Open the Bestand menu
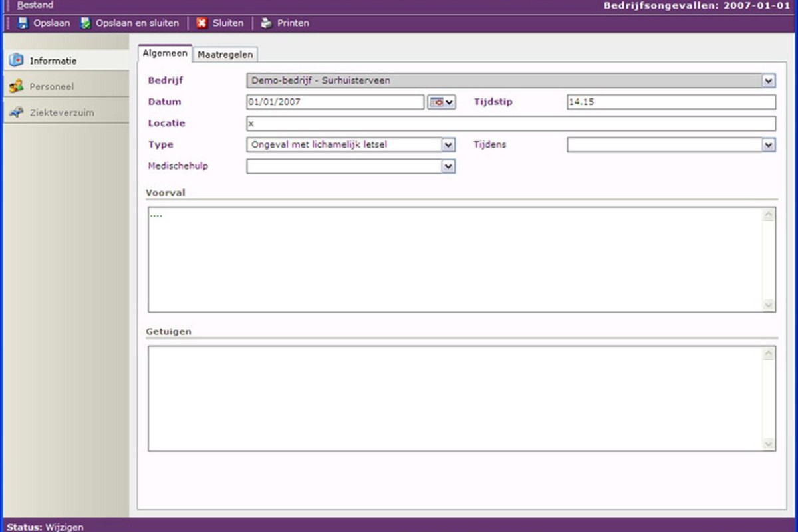 point(35,5)
